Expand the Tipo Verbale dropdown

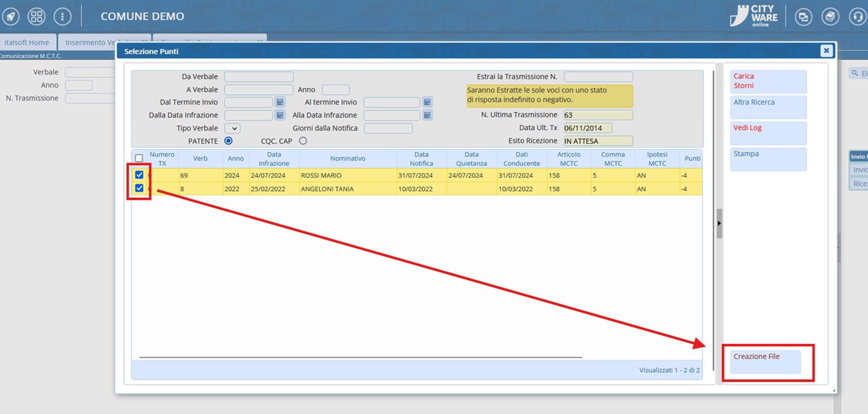(x=232, y=128)
